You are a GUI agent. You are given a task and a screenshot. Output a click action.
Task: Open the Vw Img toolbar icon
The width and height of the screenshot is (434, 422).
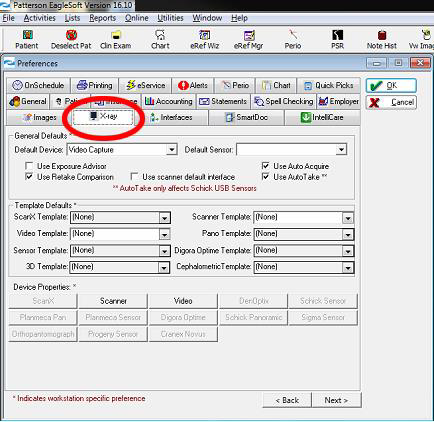pyautogui.click(x=422, y=40)
